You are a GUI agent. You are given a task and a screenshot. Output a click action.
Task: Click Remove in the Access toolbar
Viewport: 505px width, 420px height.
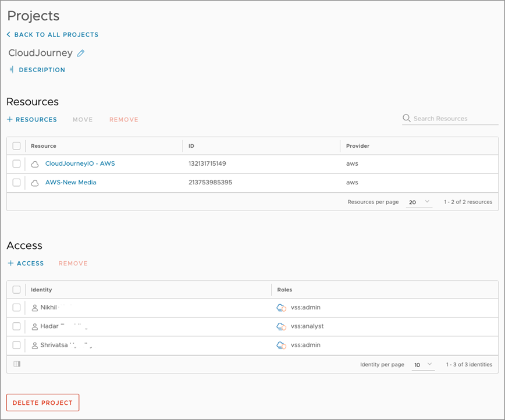(73, 263)
